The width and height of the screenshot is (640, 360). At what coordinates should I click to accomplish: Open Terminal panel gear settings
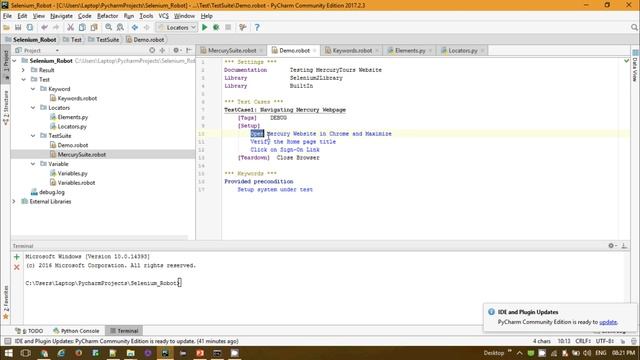click(612, 246)
